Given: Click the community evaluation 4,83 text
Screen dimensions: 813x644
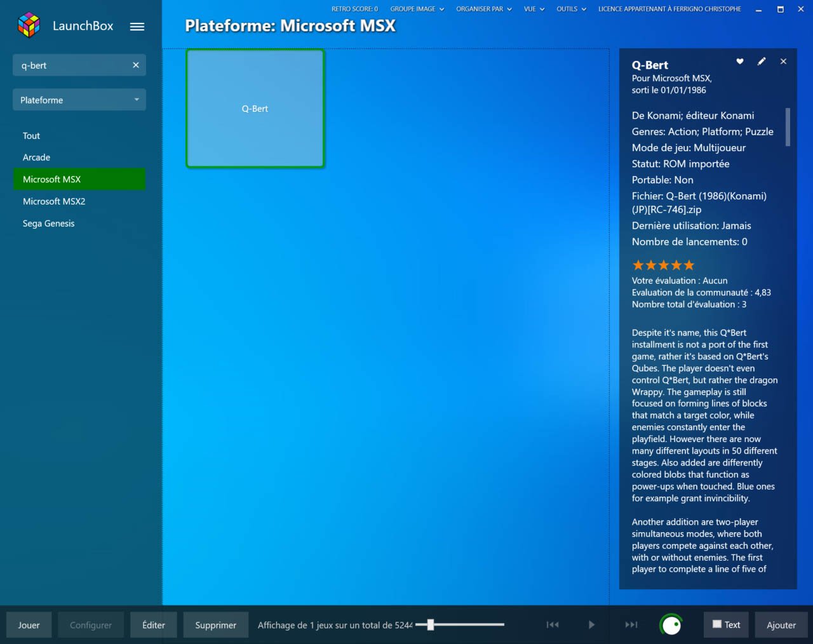Looking at the screenshot, I should point(701,293).
